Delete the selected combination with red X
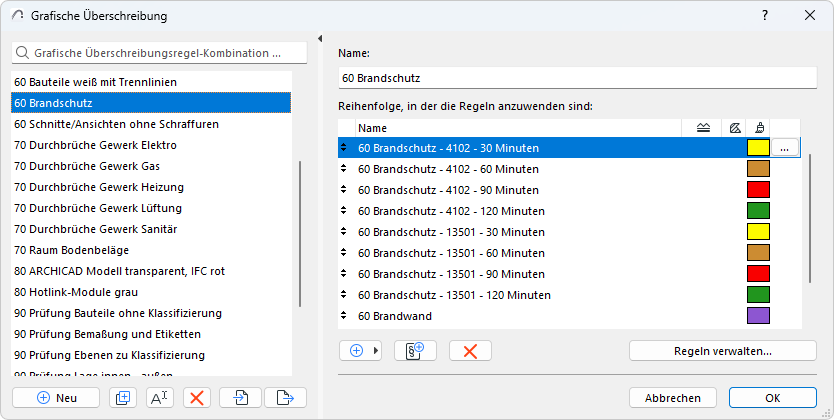 (x=197, y=397)
